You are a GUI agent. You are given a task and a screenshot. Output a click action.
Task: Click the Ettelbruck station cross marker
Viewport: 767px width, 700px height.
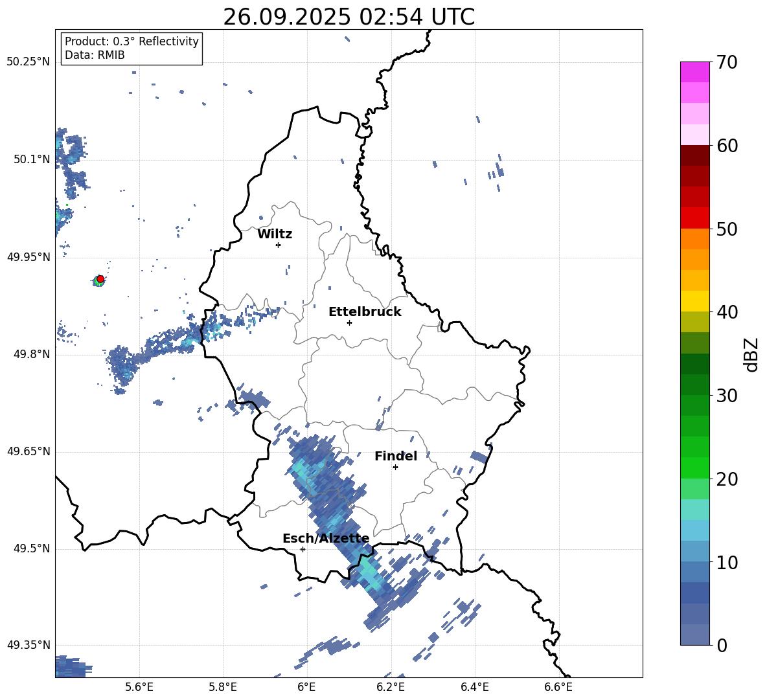click(x=349, y=322)
